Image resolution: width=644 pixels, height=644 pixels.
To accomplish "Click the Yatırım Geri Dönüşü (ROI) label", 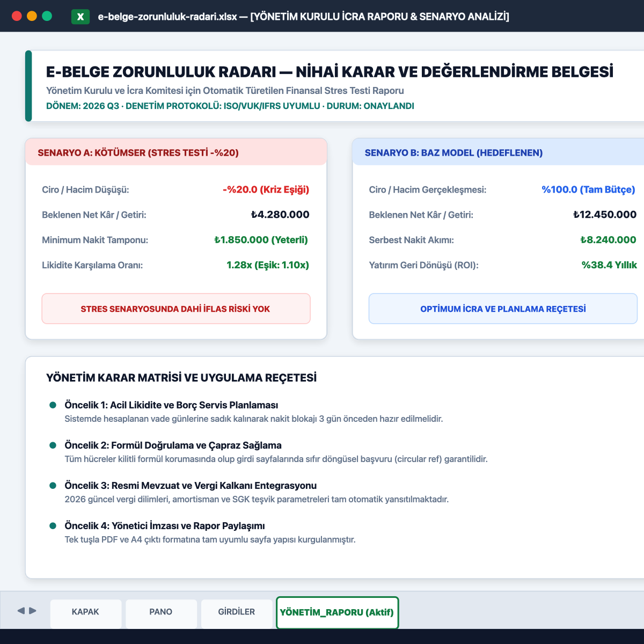I will click(x=423, y=265).
